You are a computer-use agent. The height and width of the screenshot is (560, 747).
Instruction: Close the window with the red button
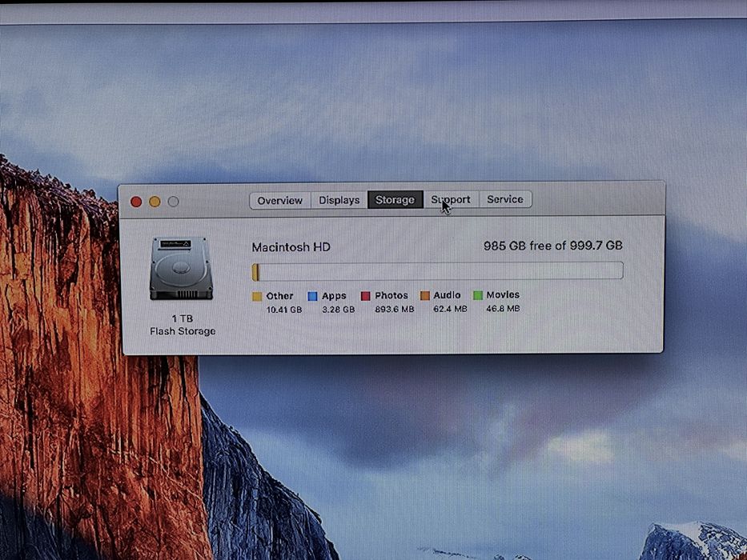136,202
